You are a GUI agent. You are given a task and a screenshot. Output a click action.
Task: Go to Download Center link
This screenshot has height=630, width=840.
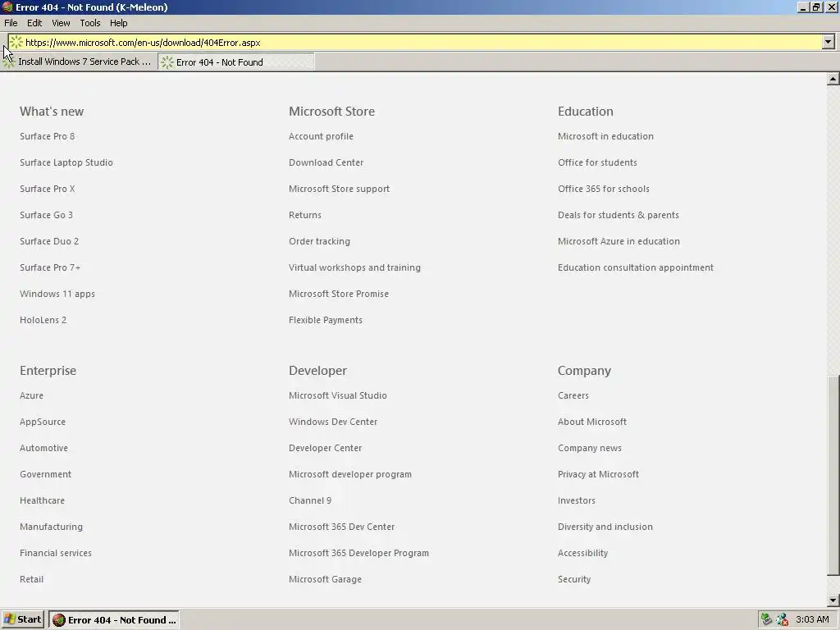coord(326,162)
